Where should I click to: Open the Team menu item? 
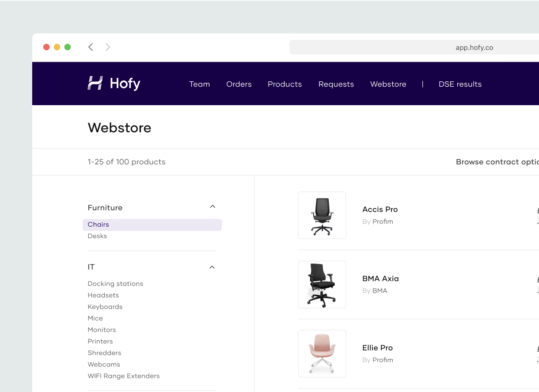(x=199, y=84)
